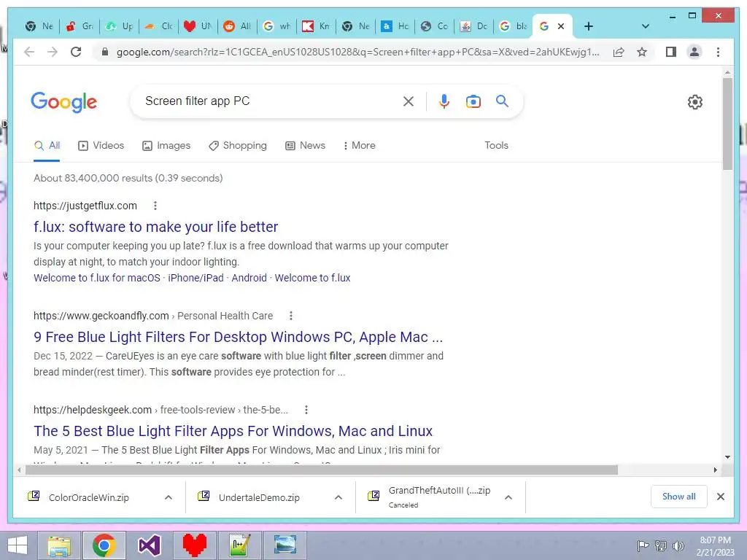
Task: Switch to the red heart UN browser tab
Action: (198, 26)
